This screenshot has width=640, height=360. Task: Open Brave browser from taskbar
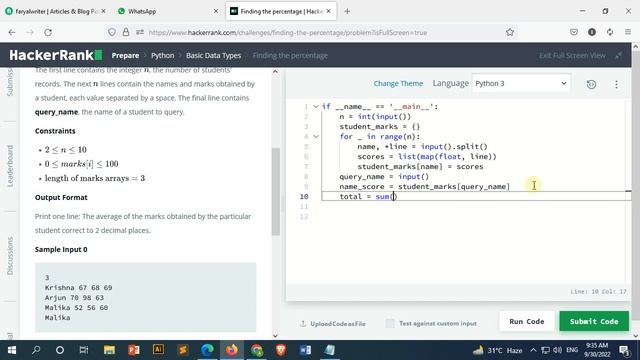[x=281, y=350]
